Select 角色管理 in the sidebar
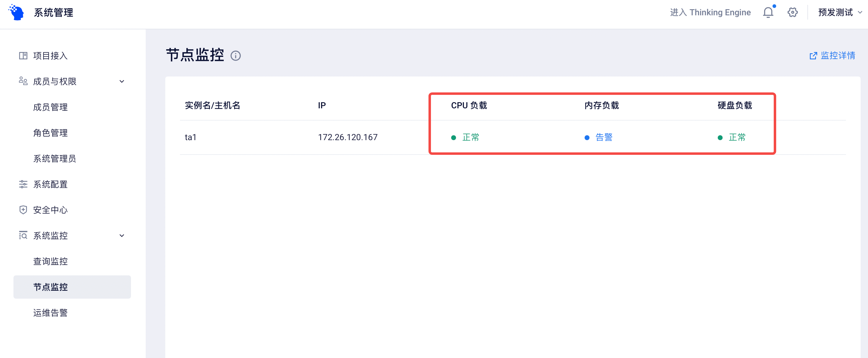This screenshot has width=868, height=358. (51, 133)
